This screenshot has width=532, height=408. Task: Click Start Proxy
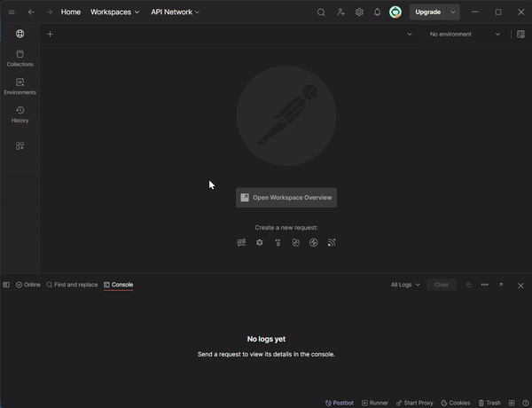pyautogui.click(x=415, y=403)
